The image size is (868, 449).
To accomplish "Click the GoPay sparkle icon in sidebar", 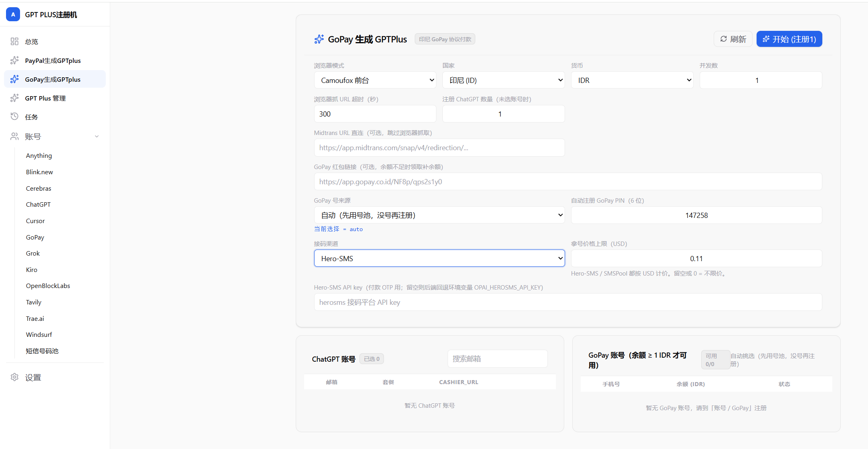I will click(x=14, y=79).
